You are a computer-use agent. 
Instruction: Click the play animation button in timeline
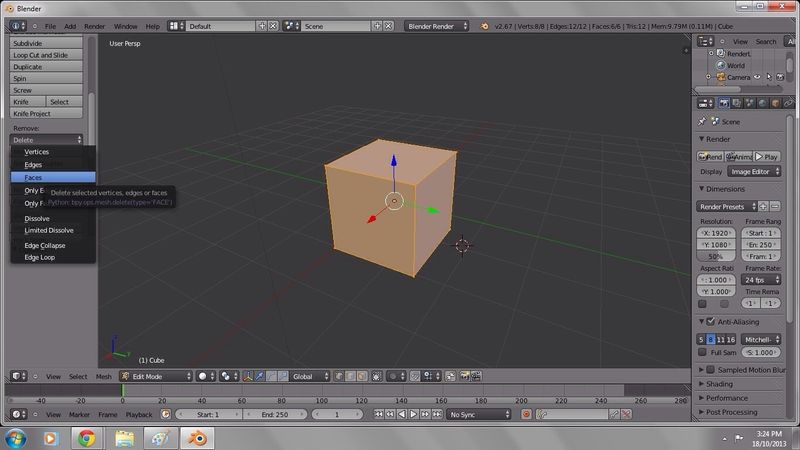click(x=413, y=414)
